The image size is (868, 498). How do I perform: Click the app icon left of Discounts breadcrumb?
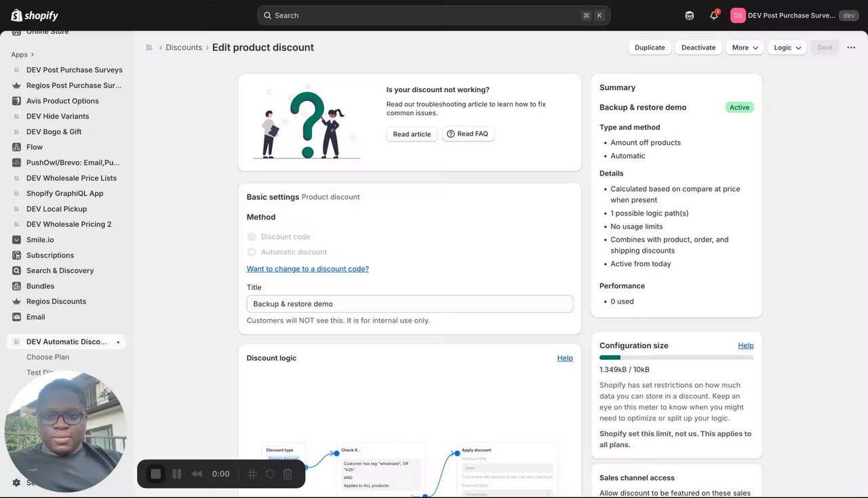(x=149, y=47)
